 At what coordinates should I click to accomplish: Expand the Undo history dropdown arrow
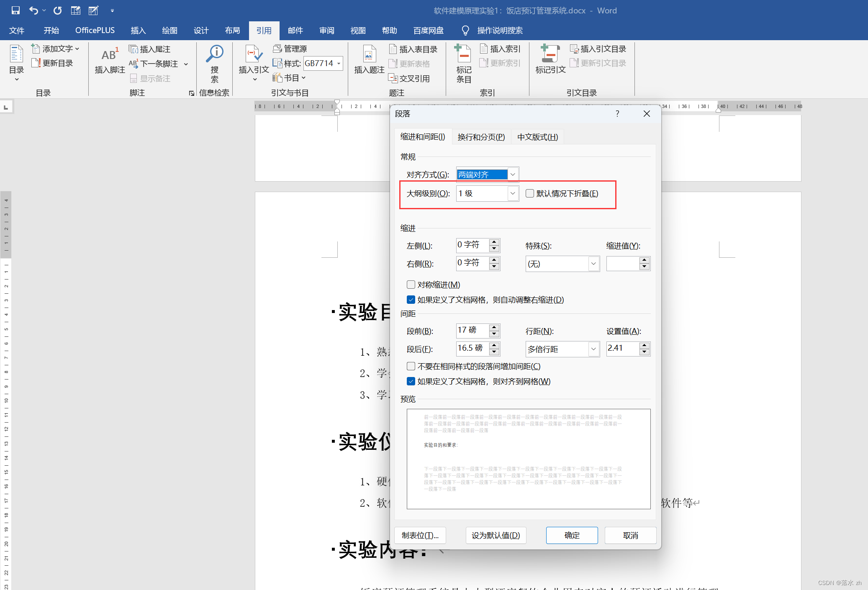pos(44,10)
